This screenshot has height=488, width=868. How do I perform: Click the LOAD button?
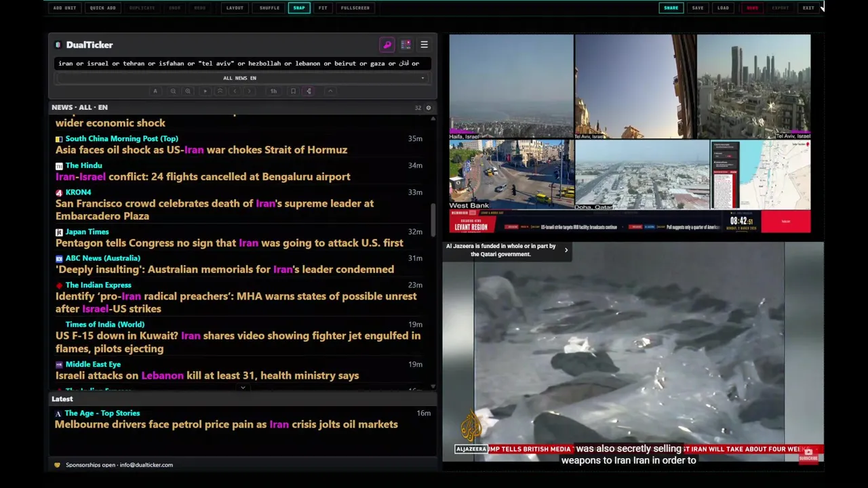point(723,8)
